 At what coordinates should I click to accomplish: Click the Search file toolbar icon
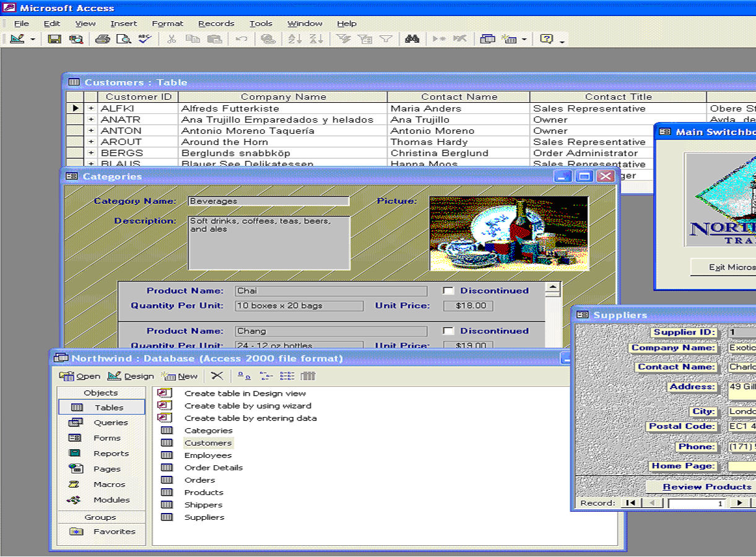point(76,39)
